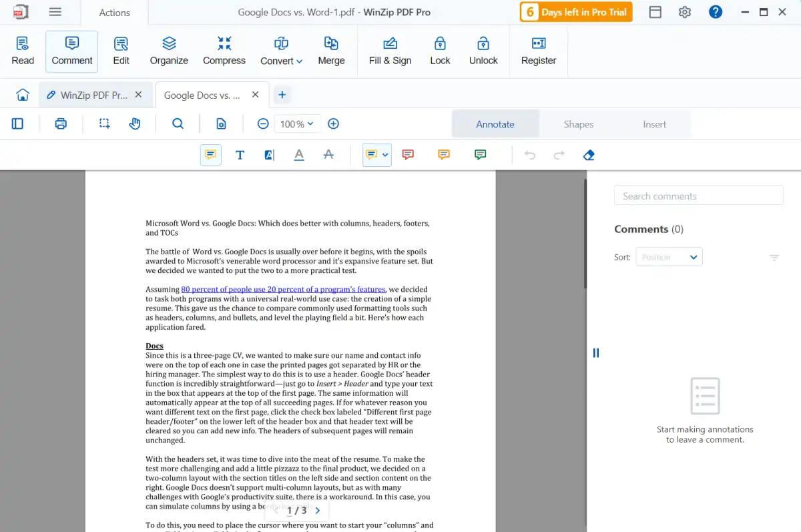Click the Search comments field
The width and height of the screenshot is (801, 532).
(x=698, y=195)
